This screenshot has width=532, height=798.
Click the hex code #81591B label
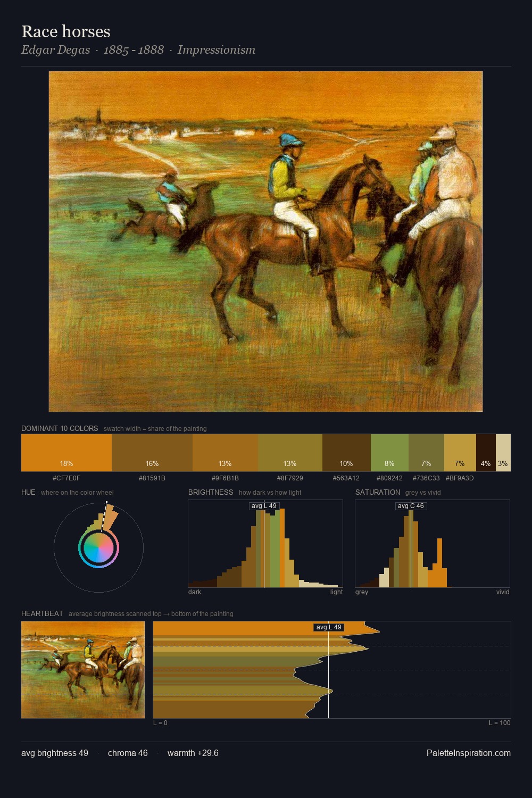[x=152, y=478]
